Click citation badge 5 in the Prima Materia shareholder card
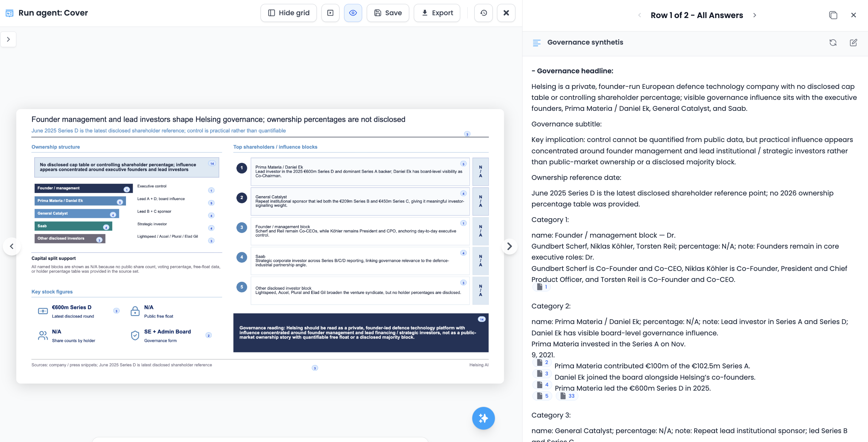Viewport: 868px width, 442px height. click(463, 164)
